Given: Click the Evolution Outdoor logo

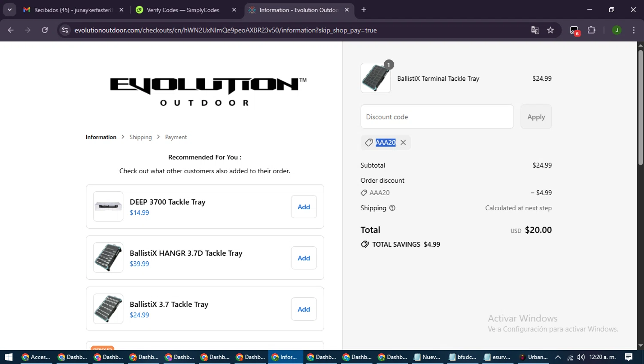Looking at the screenshot, I should point(208,92).
